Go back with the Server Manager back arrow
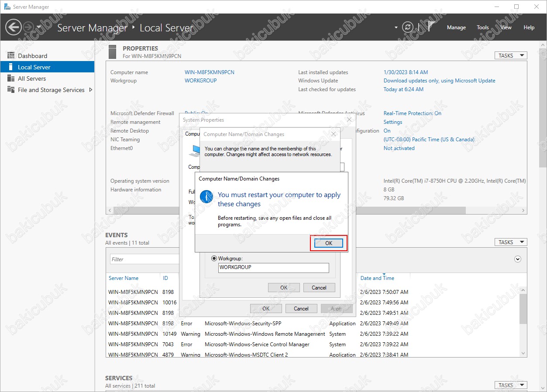 tap(14, 27)
